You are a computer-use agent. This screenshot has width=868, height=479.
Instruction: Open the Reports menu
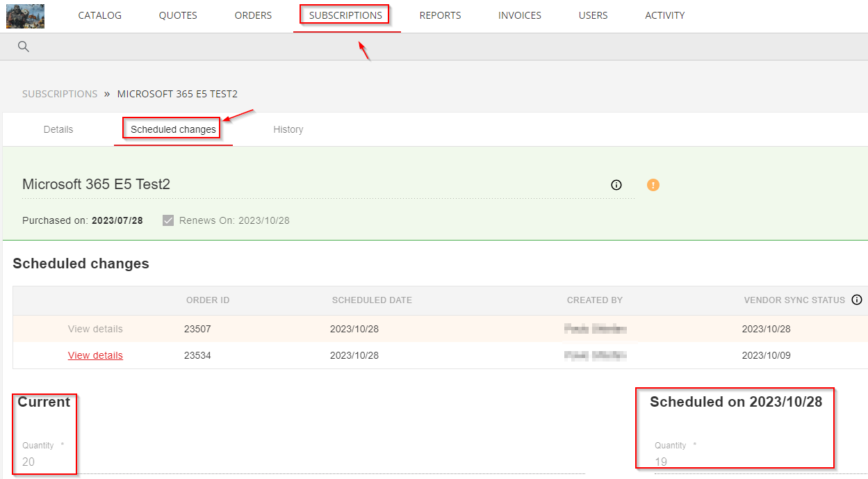pos(440,15)
